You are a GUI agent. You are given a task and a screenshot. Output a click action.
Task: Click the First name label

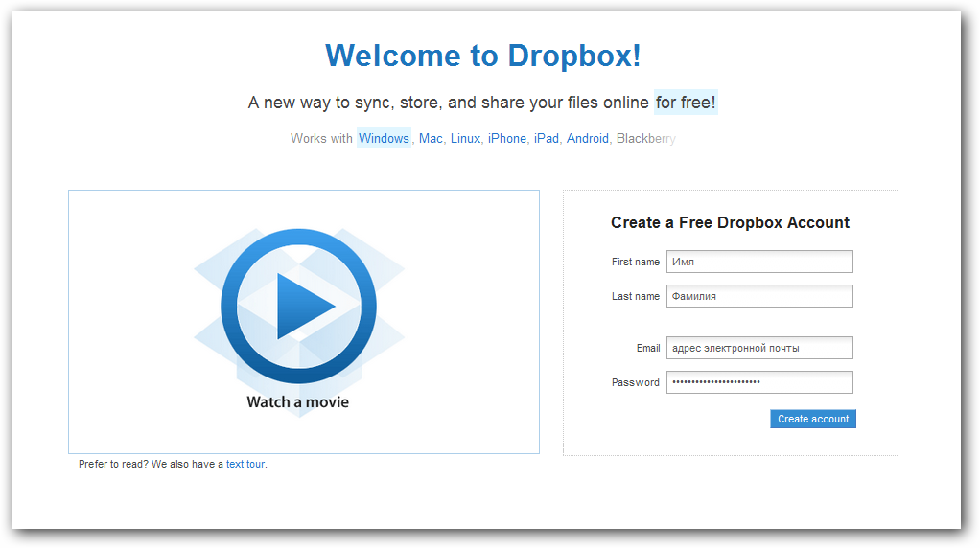click(636, 262)
